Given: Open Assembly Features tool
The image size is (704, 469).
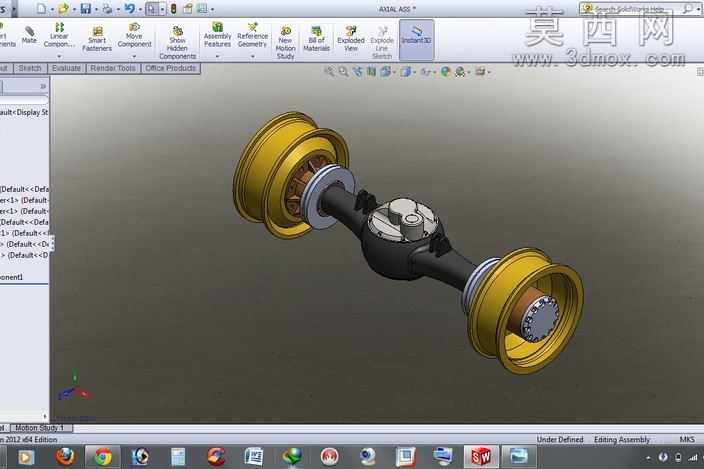Looking at the screenshot, I should point(217,35).
